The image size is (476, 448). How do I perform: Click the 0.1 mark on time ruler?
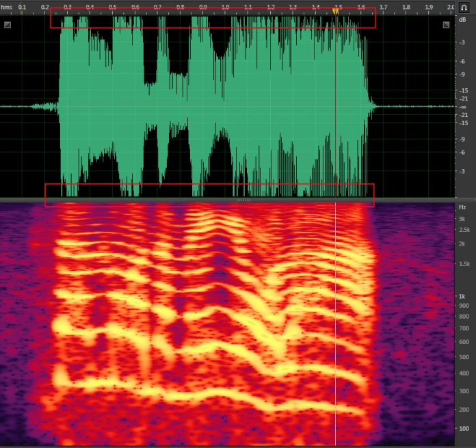22,7
